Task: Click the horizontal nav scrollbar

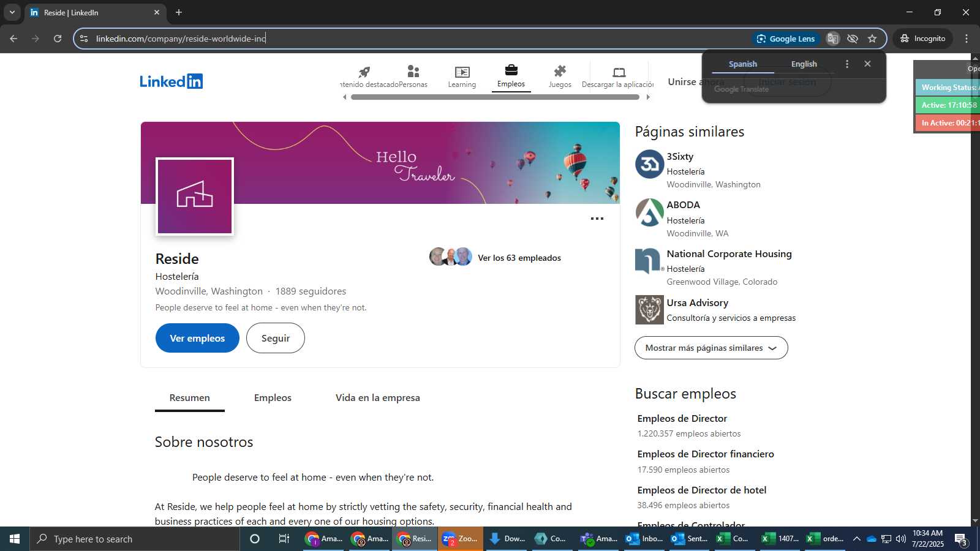Action: [x=495, y=97]
